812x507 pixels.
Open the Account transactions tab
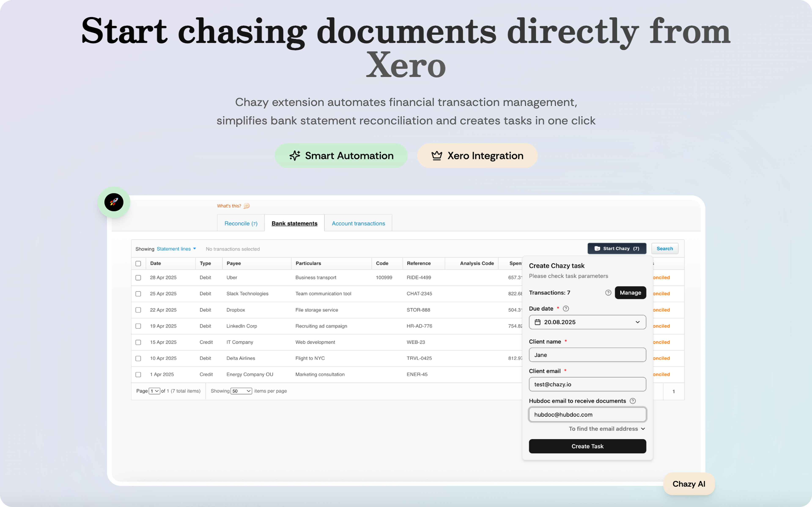pos(358,223)
